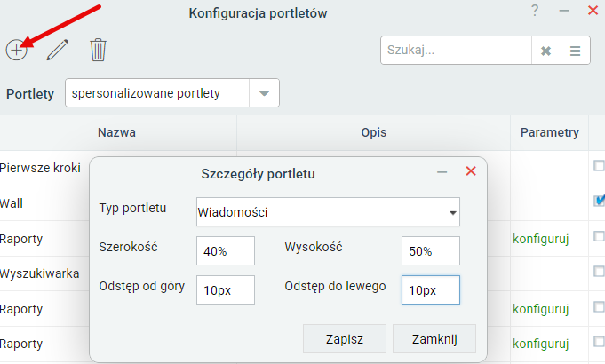Viewport: 605px width, 364px height.
Task: Expand the Typ portletu Wiadomości dropdown
Action: tap(328, 211)
